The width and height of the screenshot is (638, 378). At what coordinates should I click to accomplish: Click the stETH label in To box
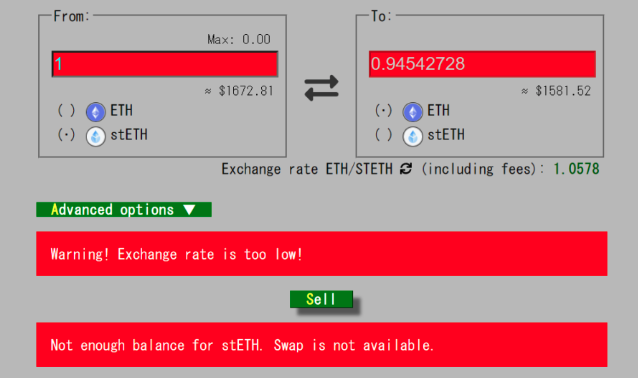[x=446, y=135]
